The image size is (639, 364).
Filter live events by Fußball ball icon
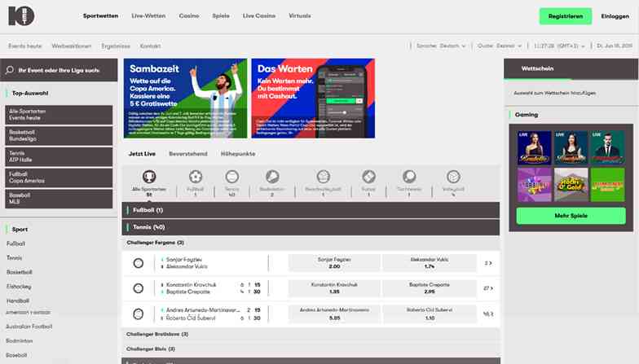click(196, 177)
